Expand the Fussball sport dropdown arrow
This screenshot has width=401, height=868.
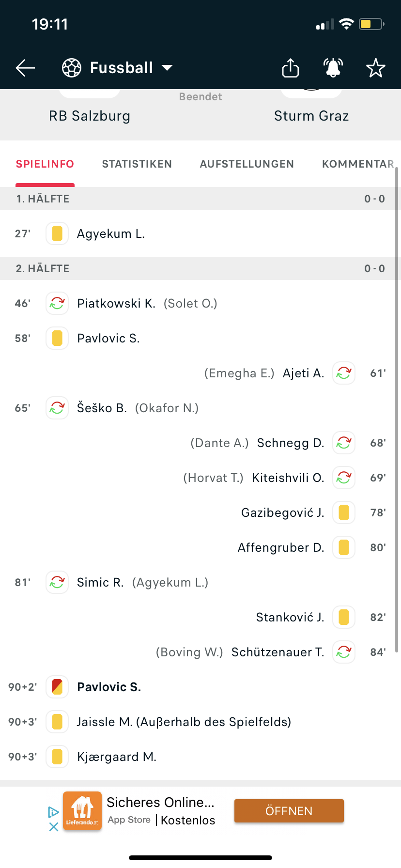[167, 68]
